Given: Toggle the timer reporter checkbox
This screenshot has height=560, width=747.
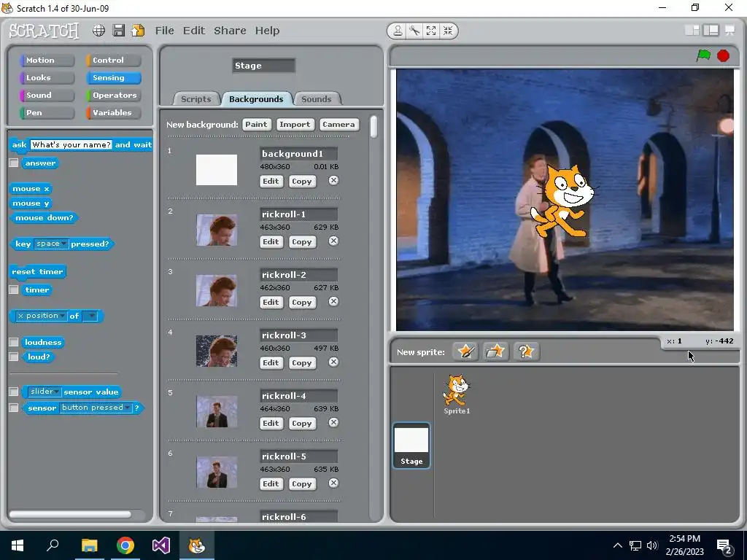Looking at the screenshot, I should pyautogui.click(x=14, y=289).
